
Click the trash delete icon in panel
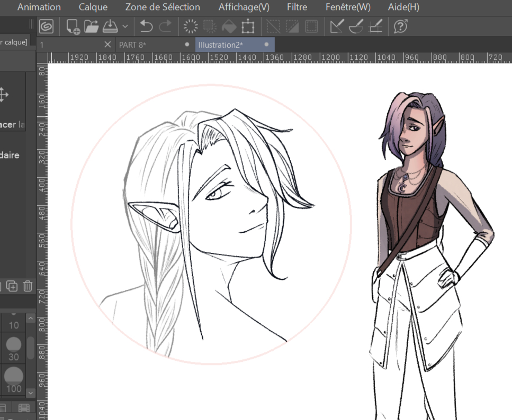28,286
